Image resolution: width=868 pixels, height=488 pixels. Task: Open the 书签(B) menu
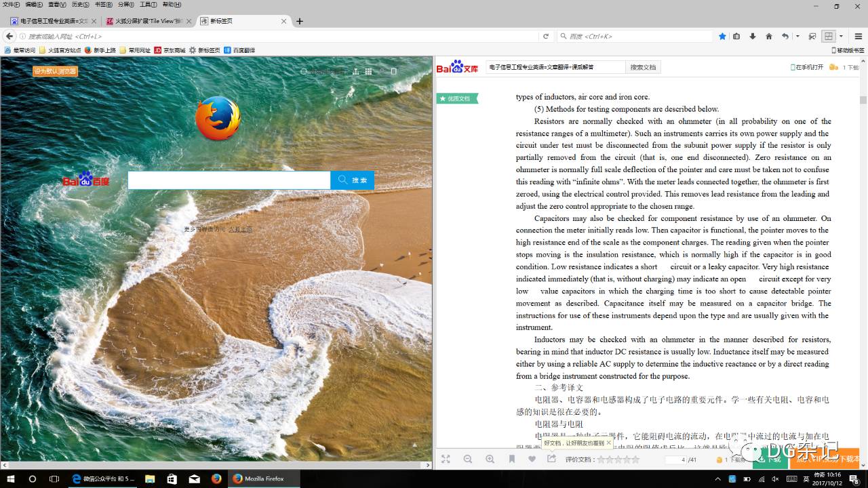103,5
